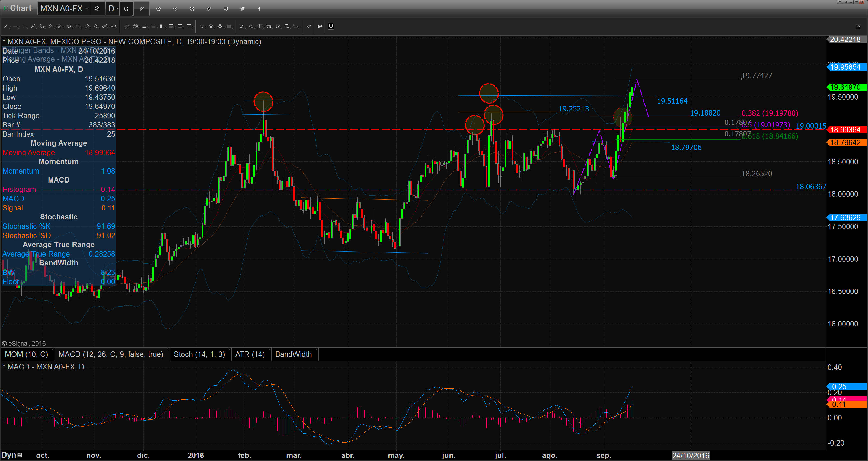Click the Twitter share icon

(x=242, y=8)
